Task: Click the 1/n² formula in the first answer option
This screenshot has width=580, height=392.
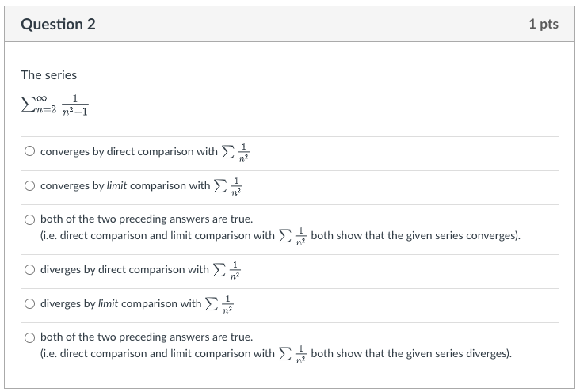Action: pos(235,152)
